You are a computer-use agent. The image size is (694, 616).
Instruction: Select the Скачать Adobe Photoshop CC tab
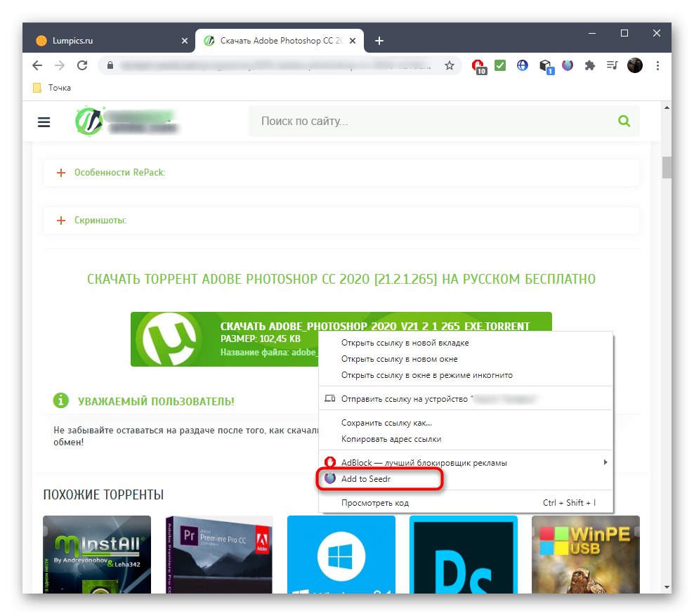pos(280,41)
